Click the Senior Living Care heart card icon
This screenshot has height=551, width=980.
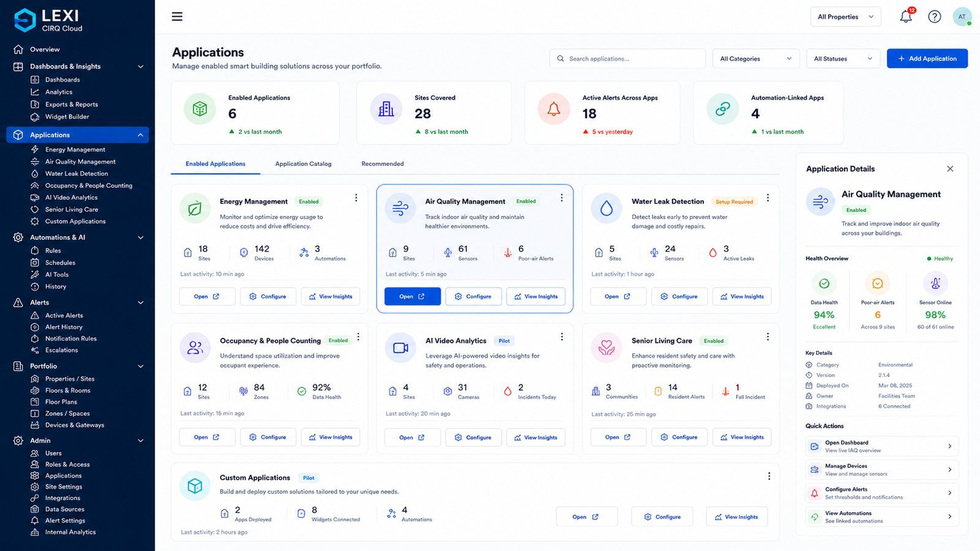coord(606,348)
